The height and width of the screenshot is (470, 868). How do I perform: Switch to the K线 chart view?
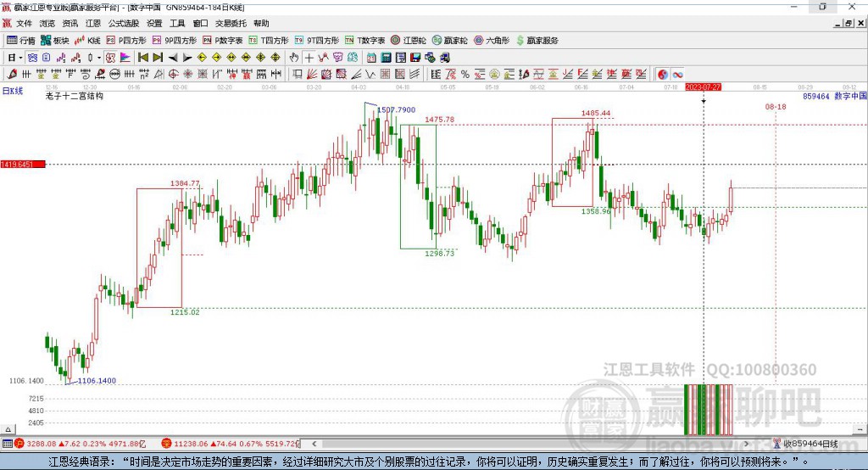[x=87, y=41]
